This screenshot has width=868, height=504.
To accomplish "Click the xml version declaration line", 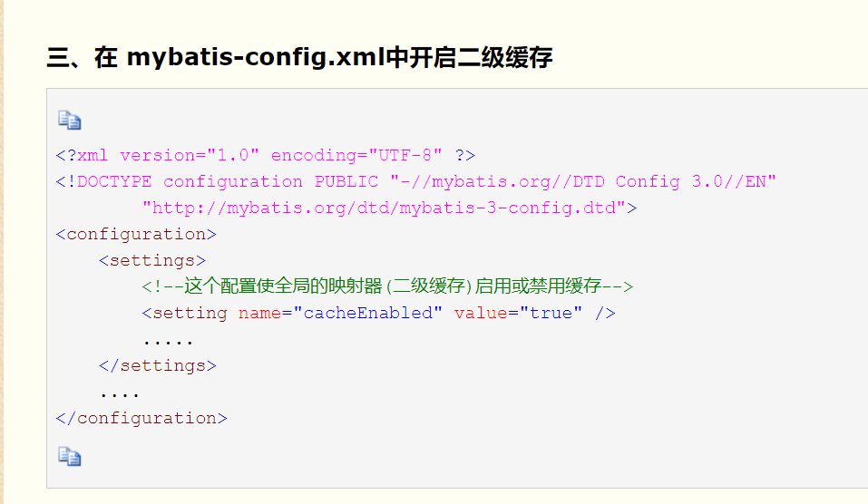I will click(x=265, y=155).
